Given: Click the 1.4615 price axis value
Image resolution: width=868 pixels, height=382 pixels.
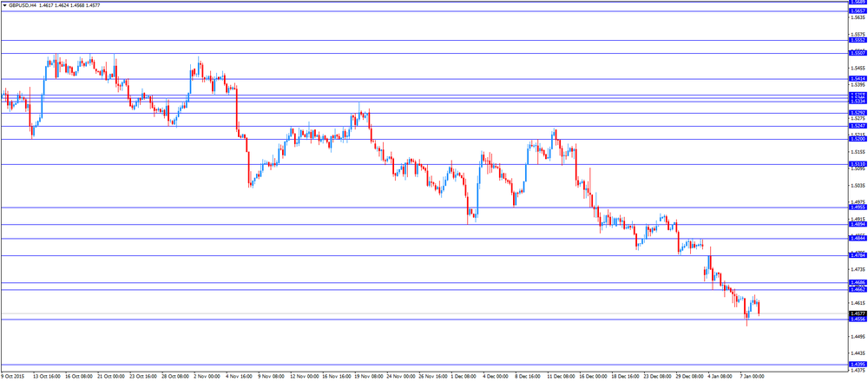Looking at the screenshot, I should pyautogui.click(x=857, y=303).
